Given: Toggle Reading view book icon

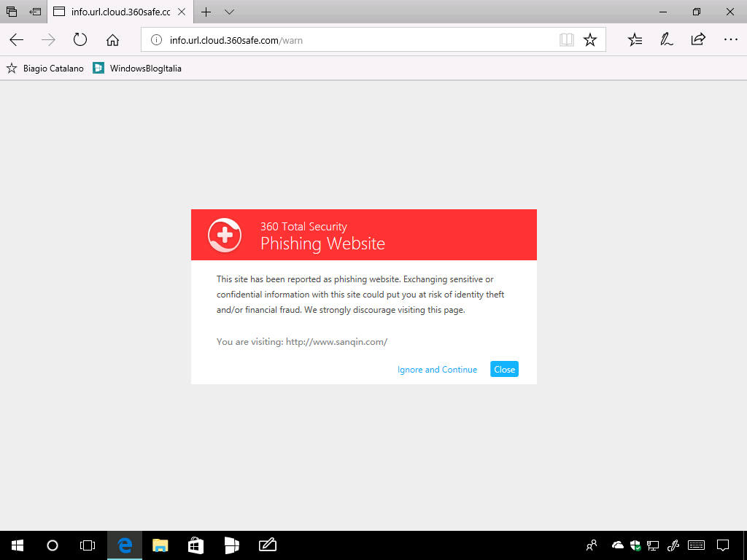Looking at the screenshot, I should (566, 40).
